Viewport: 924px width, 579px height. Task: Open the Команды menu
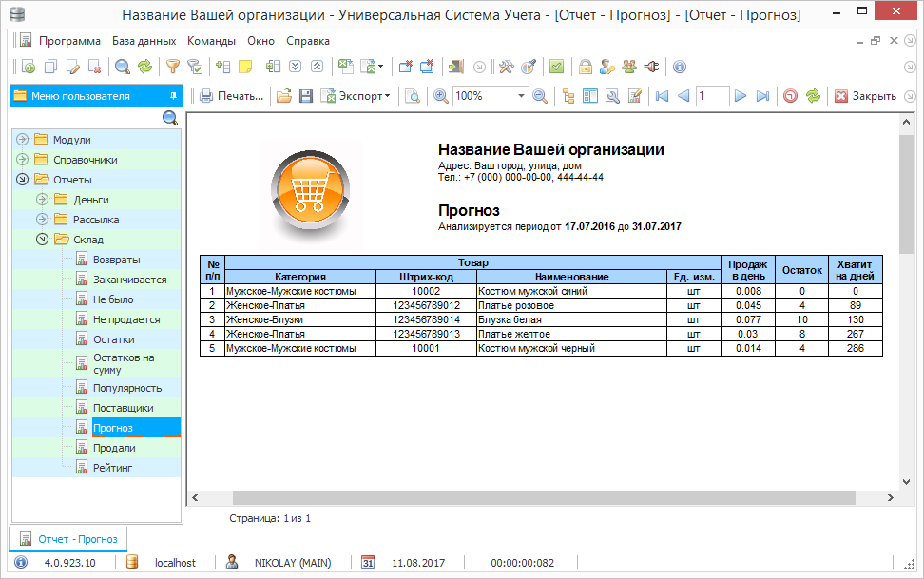point(212,41)
